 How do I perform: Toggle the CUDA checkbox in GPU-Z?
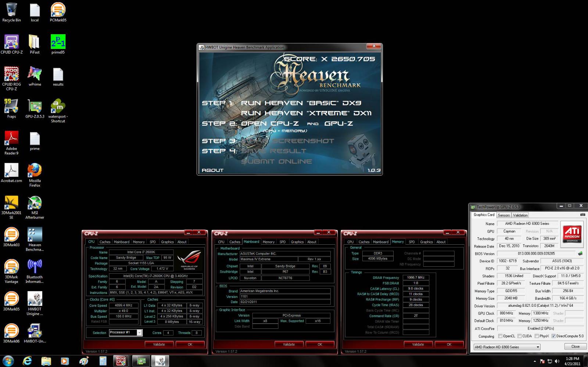pos(519,336)
